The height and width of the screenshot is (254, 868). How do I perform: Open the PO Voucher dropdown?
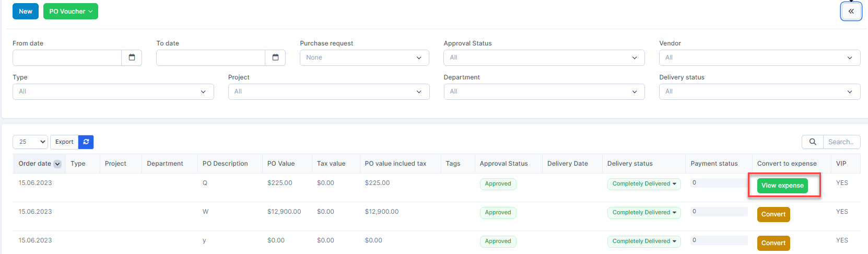click(71, 11)
